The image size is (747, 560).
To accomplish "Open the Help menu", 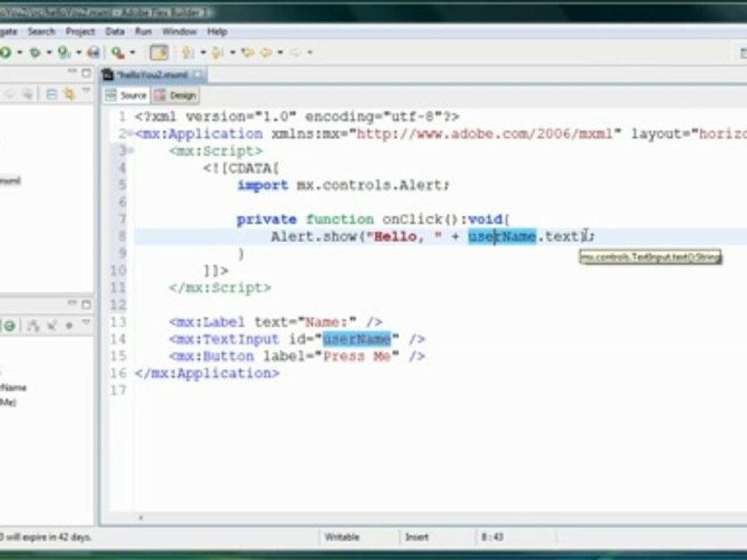I will pos(217,31).
